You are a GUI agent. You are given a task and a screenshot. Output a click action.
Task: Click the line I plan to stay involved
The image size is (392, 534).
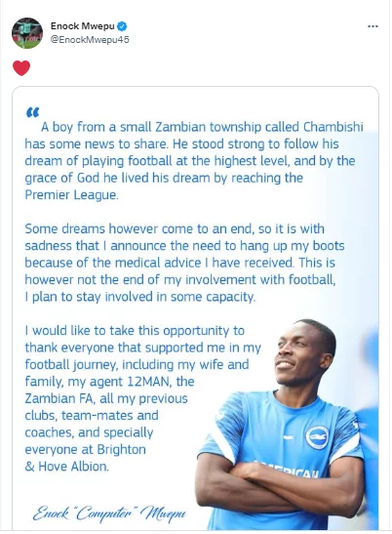pos(140,297)
